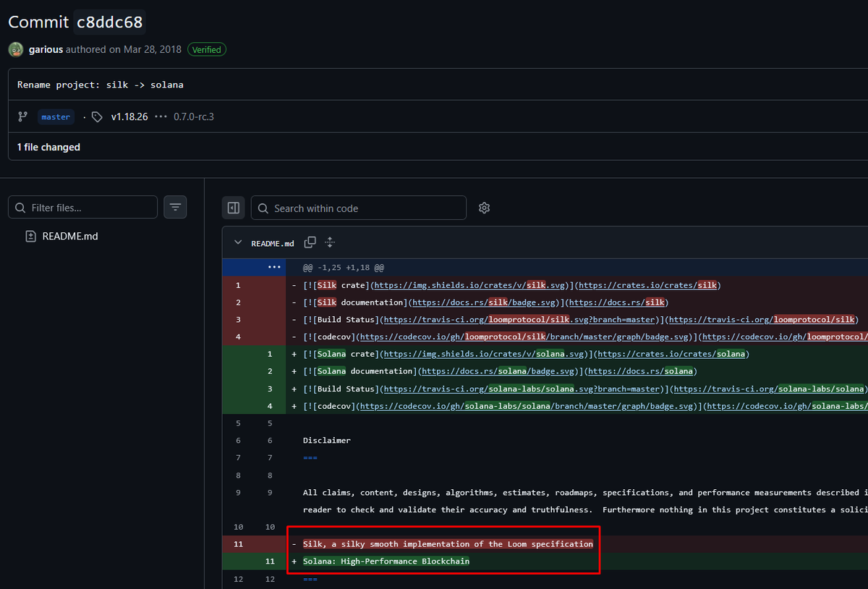The width and height of the screenshot is (868, 589).
Task: Open the garious author link
Action: (x=46, y=50)
